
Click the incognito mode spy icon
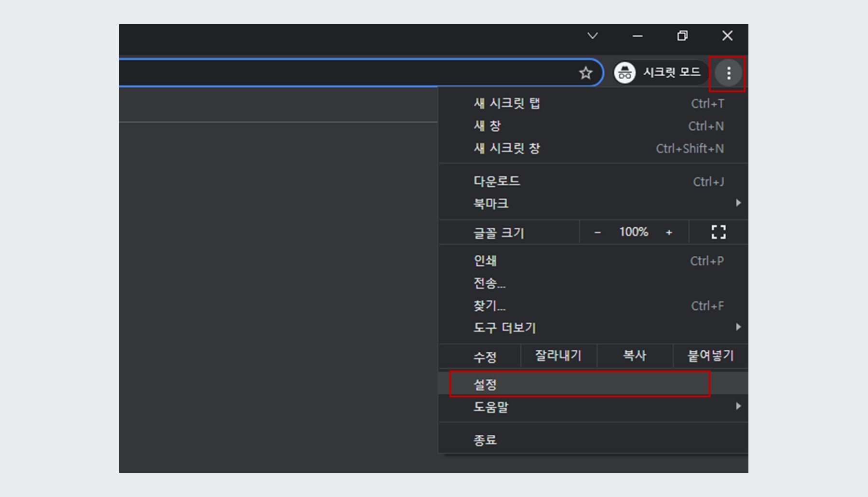point(624,73)
